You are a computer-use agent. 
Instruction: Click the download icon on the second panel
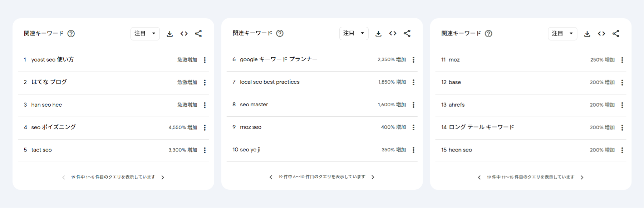[x=378, y=33]
